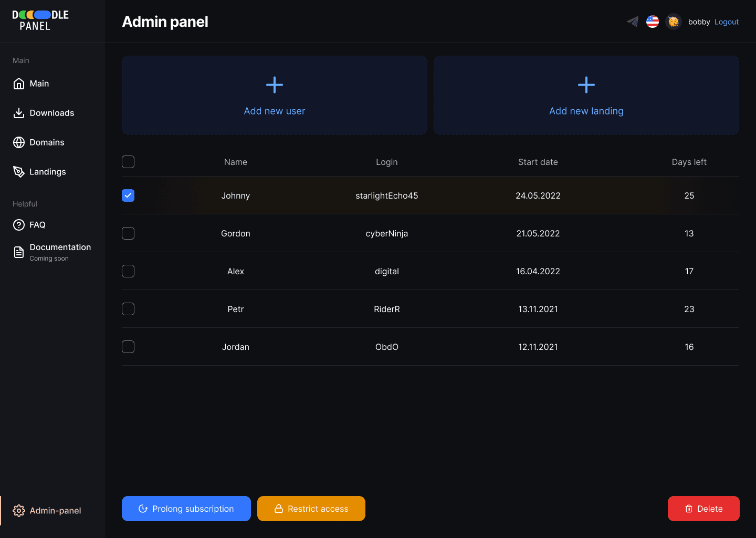Viewport: 756px width, 538px height.
Task: Click the Admin-panel gear icon
Action: click(19, 511)
